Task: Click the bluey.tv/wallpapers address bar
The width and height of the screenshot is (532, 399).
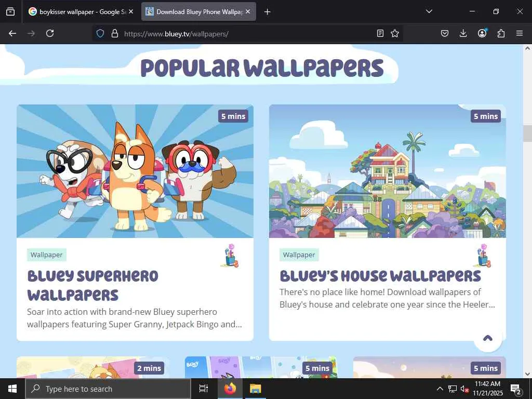Action: (x=249, y=34)
